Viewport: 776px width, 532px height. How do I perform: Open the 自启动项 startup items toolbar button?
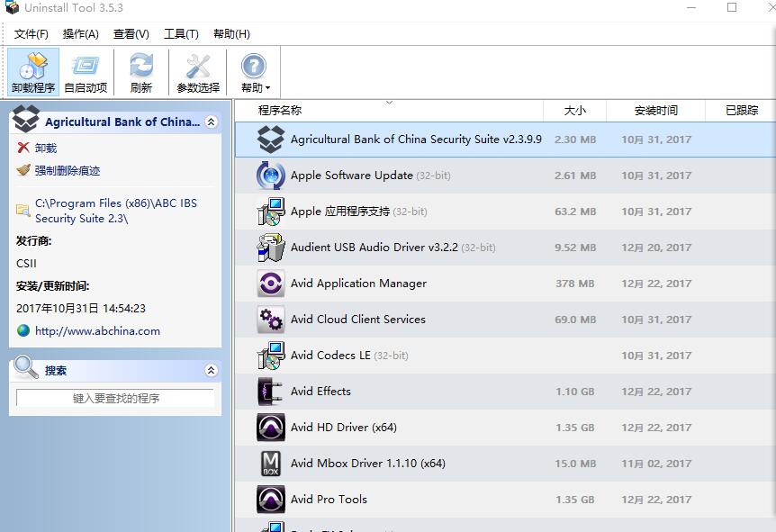pos(86,72)
